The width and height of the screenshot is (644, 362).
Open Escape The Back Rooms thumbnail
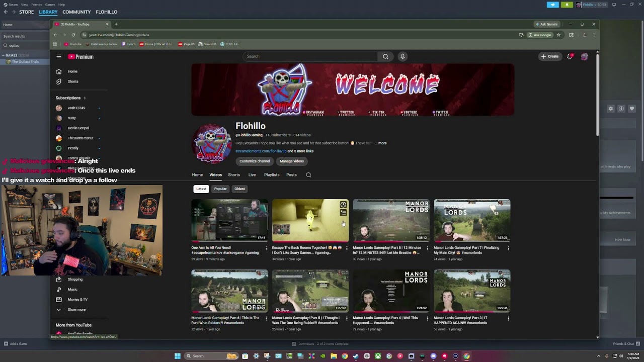pyautogui.click(x=310, y=220)
